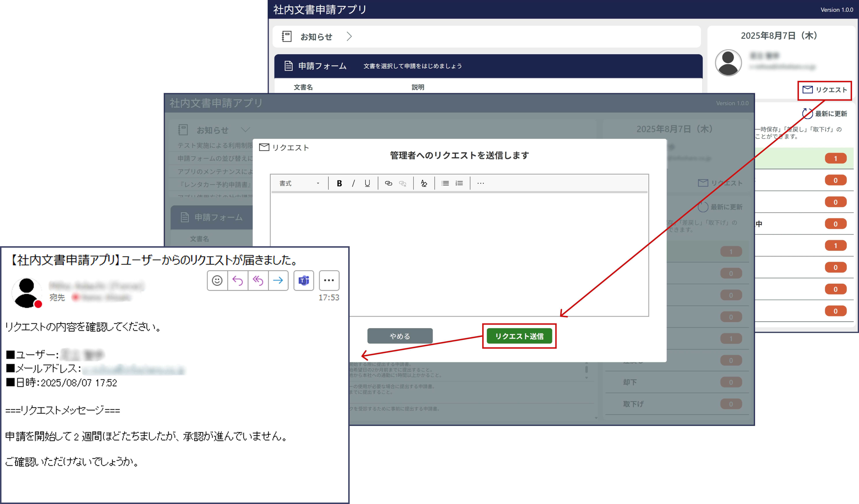The width and height of the screenshot is (859, 504).
Task: Insert a hyperlink in the editor
Action: (x=388, y=183)
